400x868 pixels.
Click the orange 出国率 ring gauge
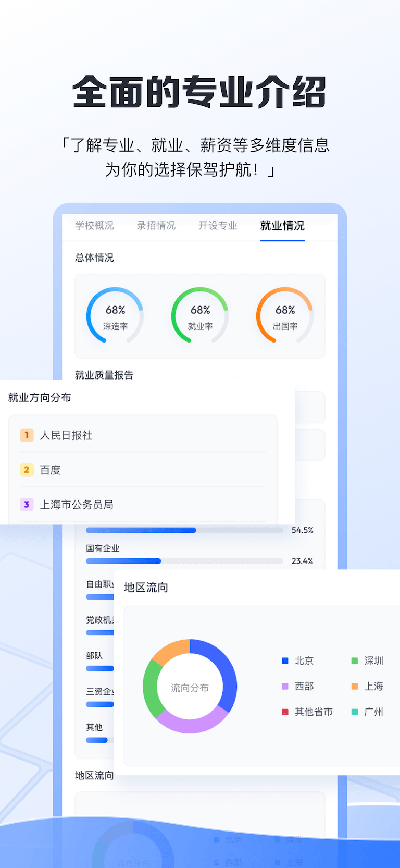point(285,315)
